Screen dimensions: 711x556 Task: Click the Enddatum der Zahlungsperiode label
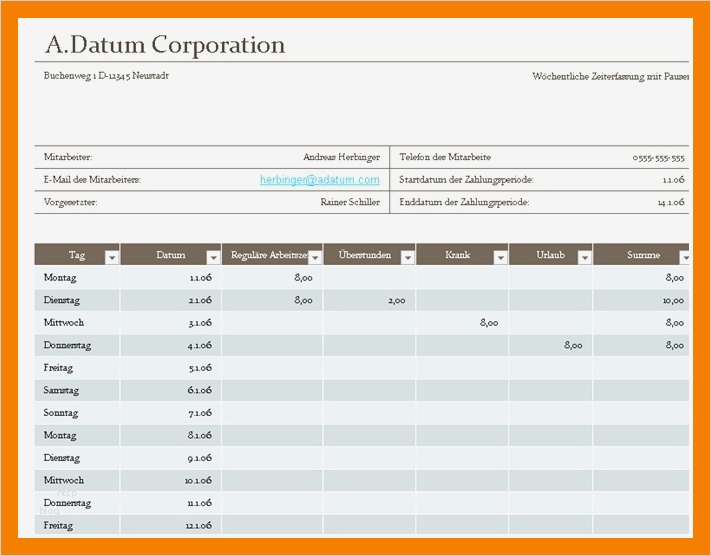click(x=464, y=202)
